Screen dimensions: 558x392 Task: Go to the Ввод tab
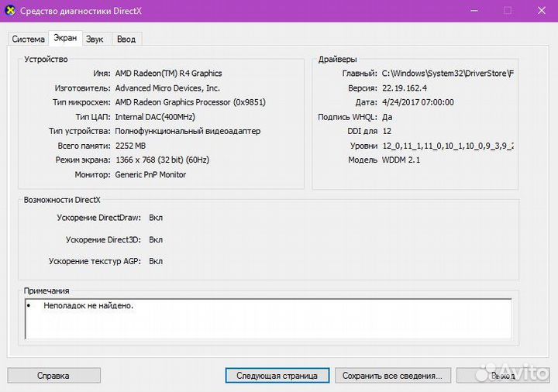pos(126,39)
